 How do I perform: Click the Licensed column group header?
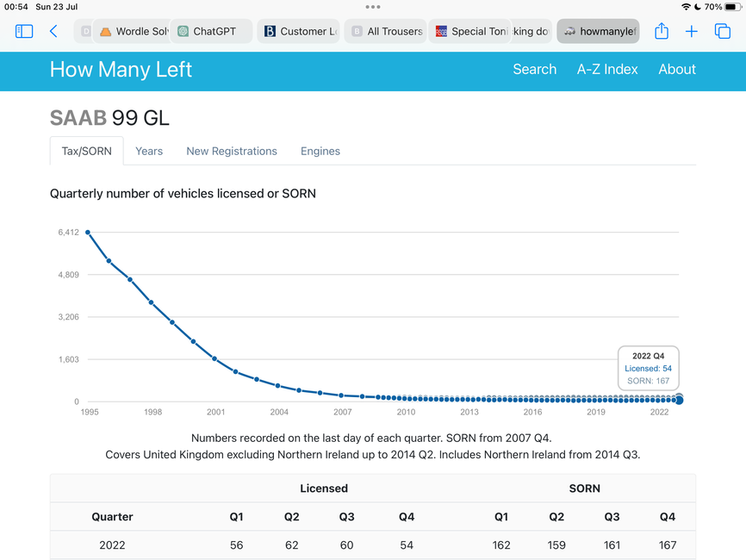pos(324,488)
